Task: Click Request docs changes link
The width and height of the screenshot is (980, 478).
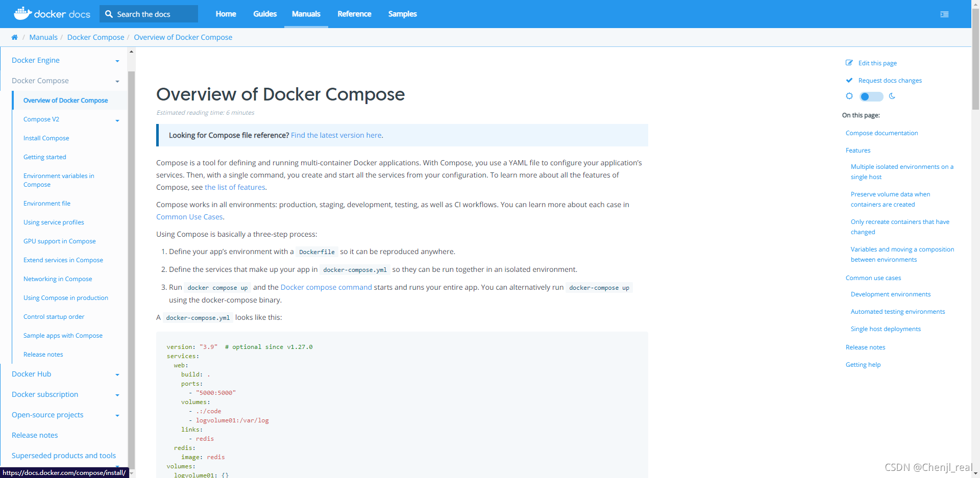Action: click(x=890, y=81)
